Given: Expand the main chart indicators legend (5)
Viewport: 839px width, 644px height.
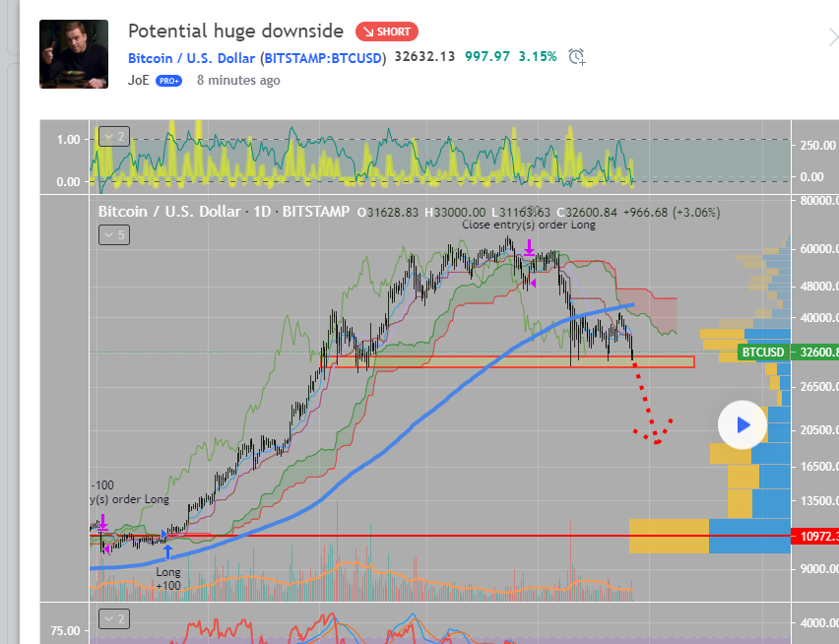Looking at the screenshot, I should [x=112, y=234].
